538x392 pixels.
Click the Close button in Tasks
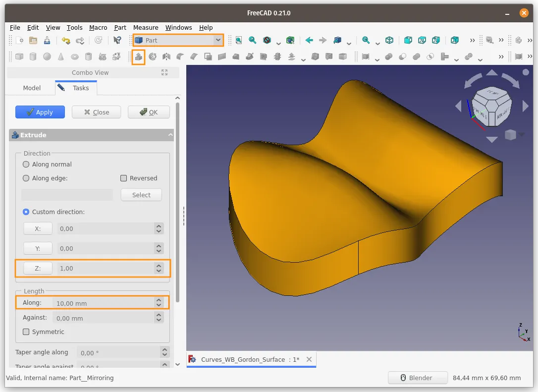[97, 112]
